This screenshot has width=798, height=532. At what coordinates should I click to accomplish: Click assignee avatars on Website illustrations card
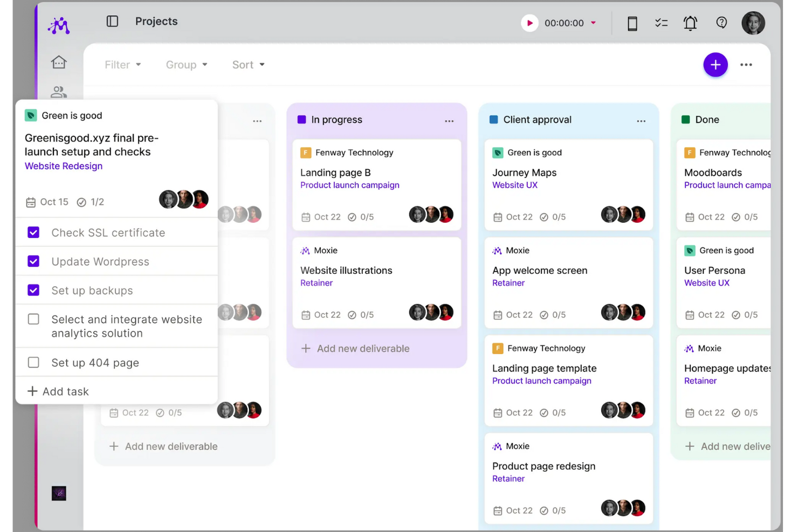click(x=431, y=312)
